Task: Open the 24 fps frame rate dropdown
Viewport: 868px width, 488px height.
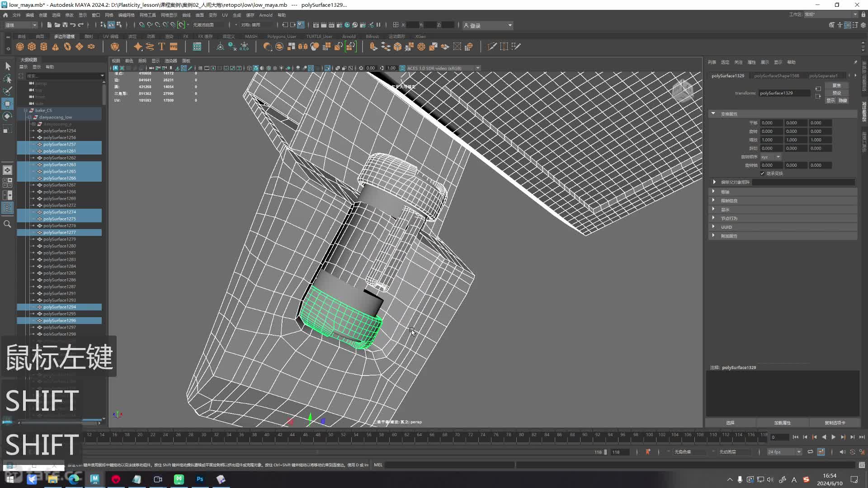Action: tap(784, 452)
